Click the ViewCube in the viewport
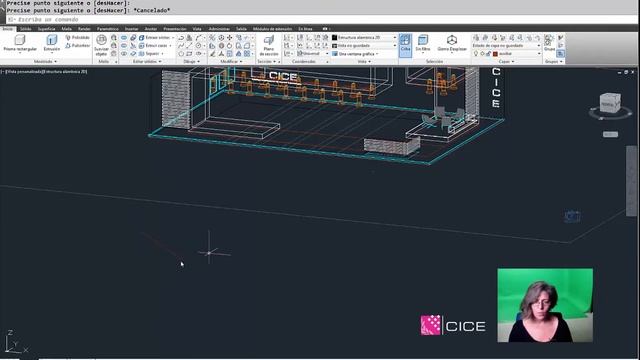 610,103
